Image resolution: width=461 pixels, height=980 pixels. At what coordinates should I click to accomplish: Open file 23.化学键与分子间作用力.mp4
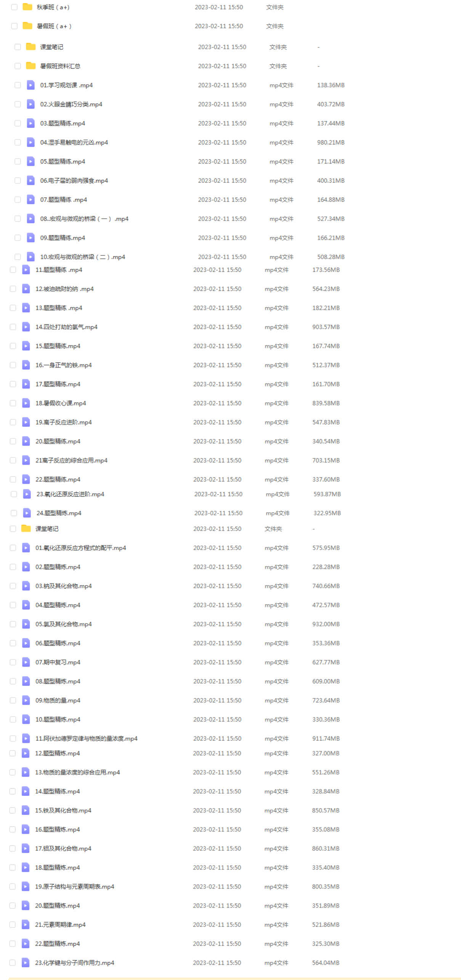pos(75,962)
